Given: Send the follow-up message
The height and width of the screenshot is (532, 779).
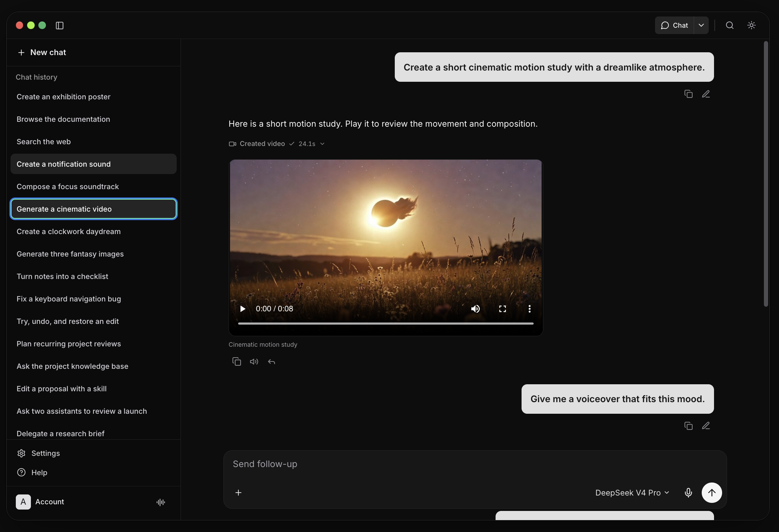Looking at the screenshot, I should point(712,493).
